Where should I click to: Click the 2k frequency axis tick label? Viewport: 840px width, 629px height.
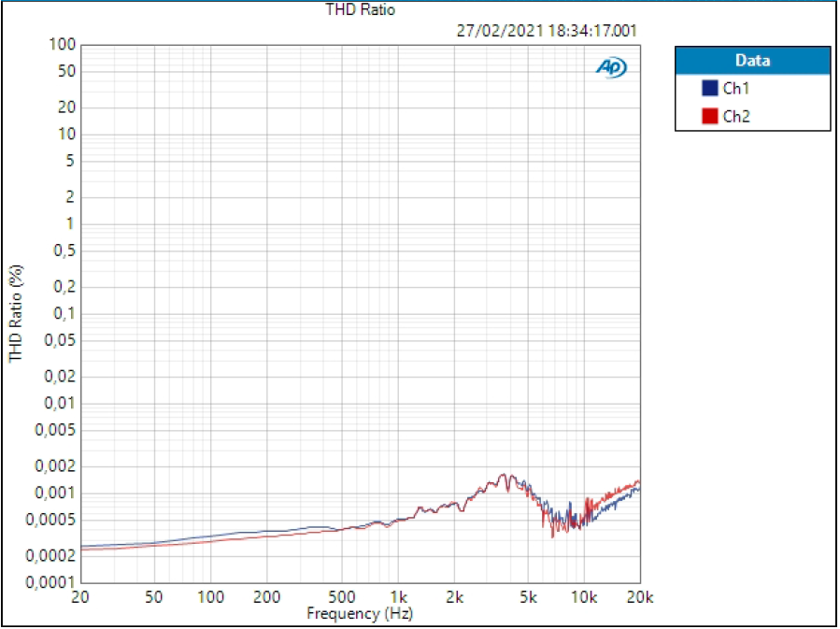pyautogui.click(x=455, y=597)
